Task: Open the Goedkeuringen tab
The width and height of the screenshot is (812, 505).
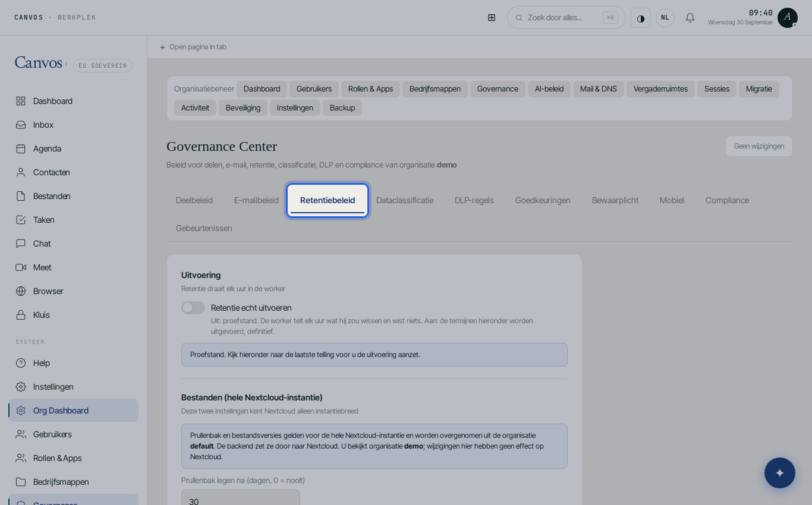Action: click(x=543, y=200)
